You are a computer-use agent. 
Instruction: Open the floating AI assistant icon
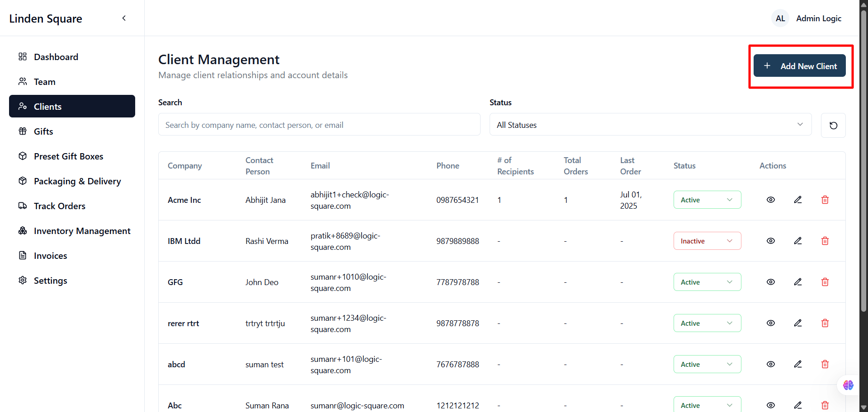[x=848, y=385]
